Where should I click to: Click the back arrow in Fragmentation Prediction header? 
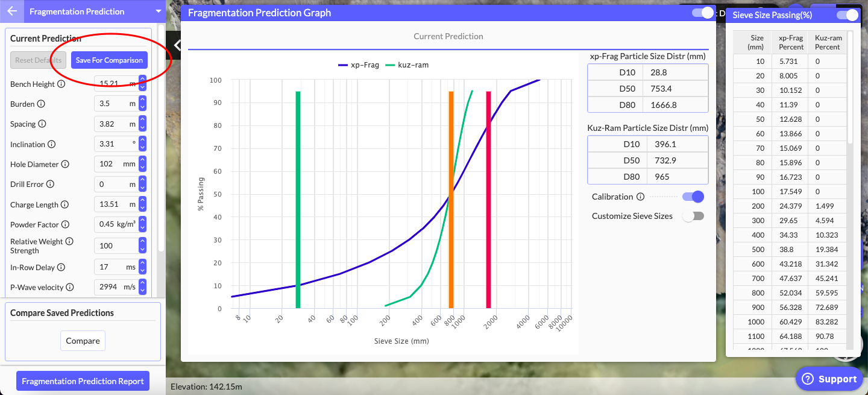click(x=12, y=11)
